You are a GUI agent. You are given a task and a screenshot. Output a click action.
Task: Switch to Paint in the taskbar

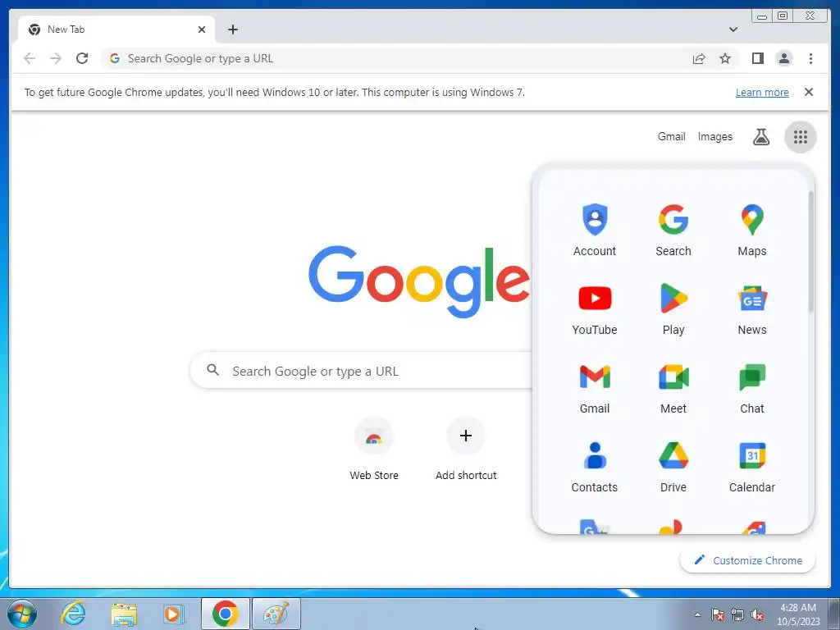coord(276,614)
